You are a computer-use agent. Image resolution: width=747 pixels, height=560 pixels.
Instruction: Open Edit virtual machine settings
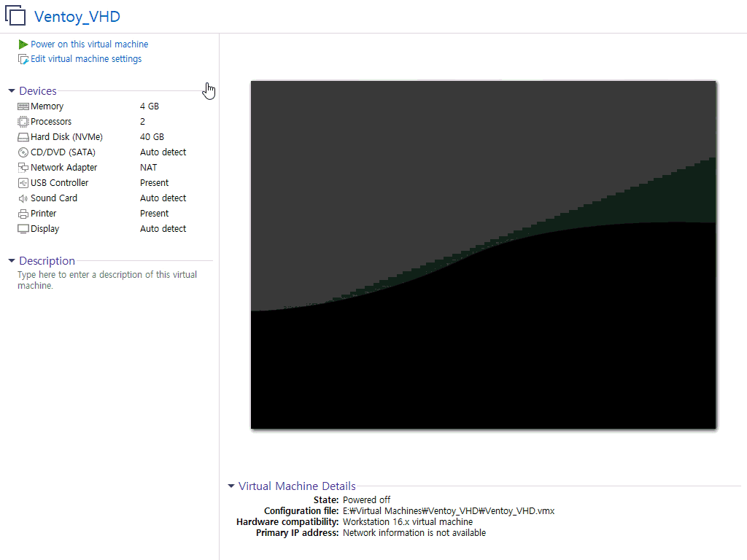(86, 59)
